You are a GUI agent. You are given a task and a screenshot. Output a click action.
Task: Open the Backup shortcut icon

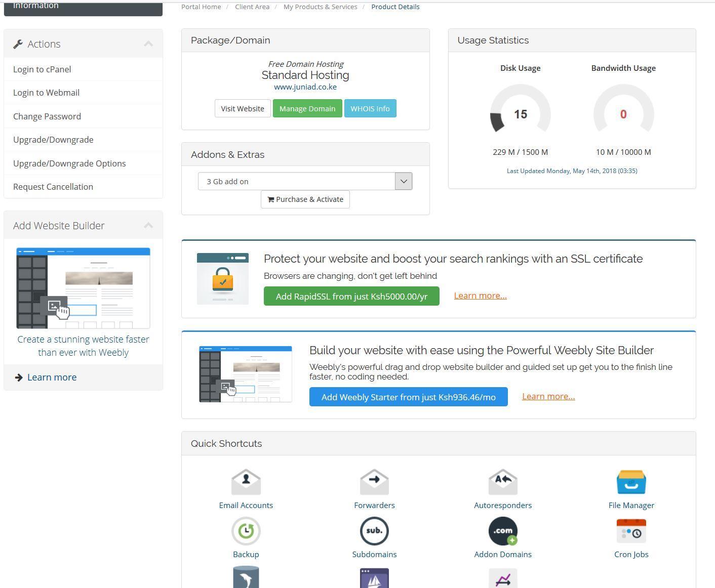point(246,531)
